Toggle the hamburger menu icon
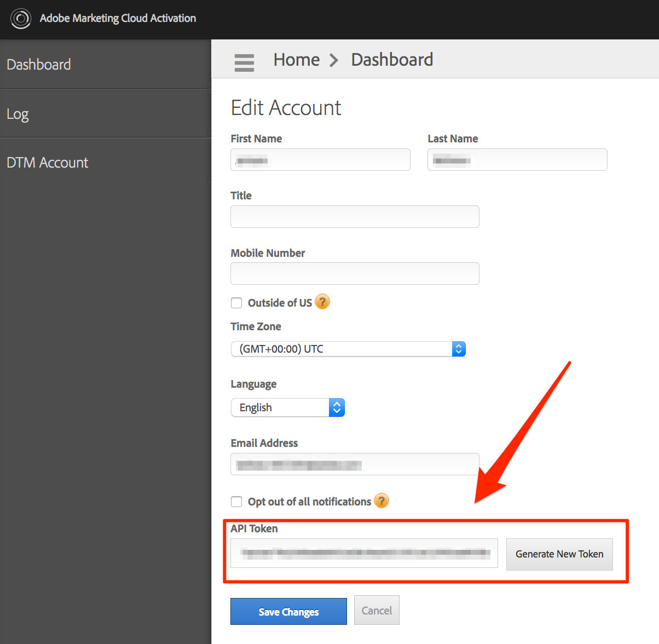 (x=244, y=62)
